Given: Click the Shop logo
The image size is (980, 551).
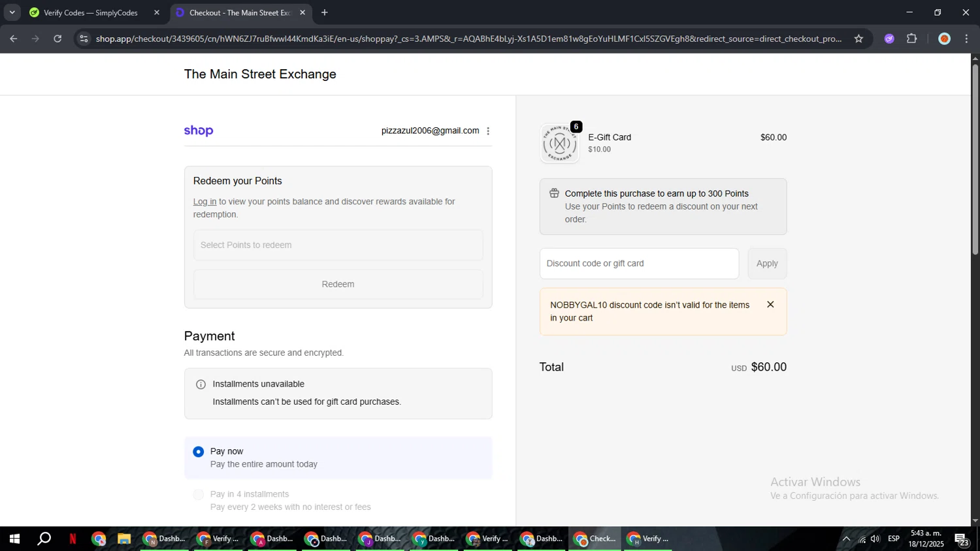Looking at the screenshot, I should click(199, 131).
